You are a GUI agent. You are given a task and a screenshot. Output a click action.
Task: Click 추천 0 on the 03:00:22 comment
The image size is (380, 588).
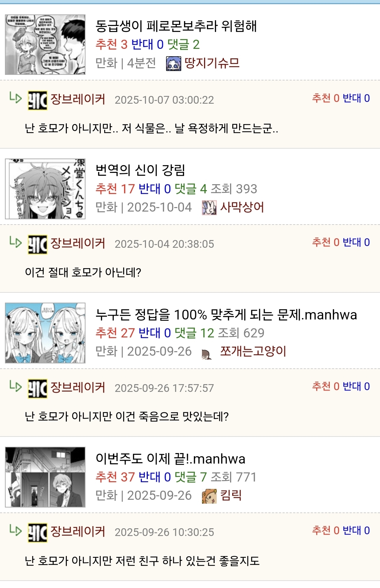(326, 98)
